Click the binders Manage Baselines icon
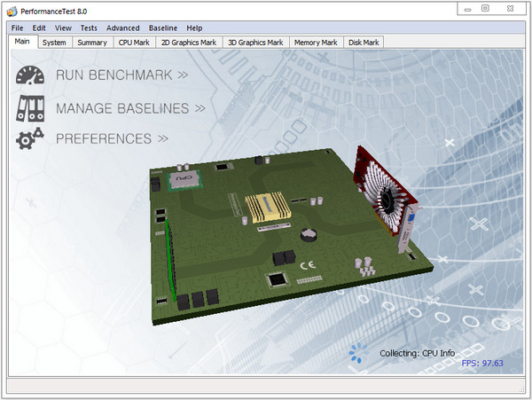 30,108
